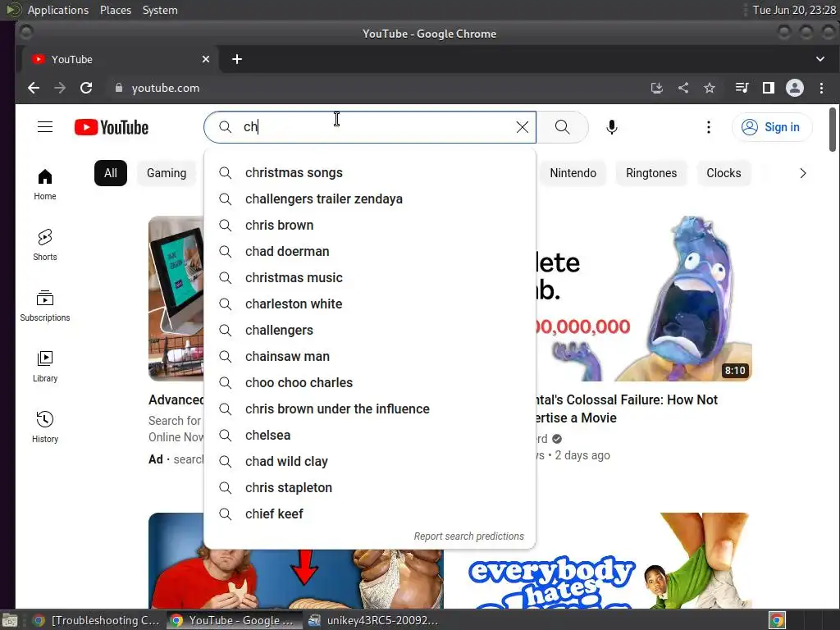Select the All filter chip
The height and width of the screenshot is (630, 840).
[x=111, y=173]
